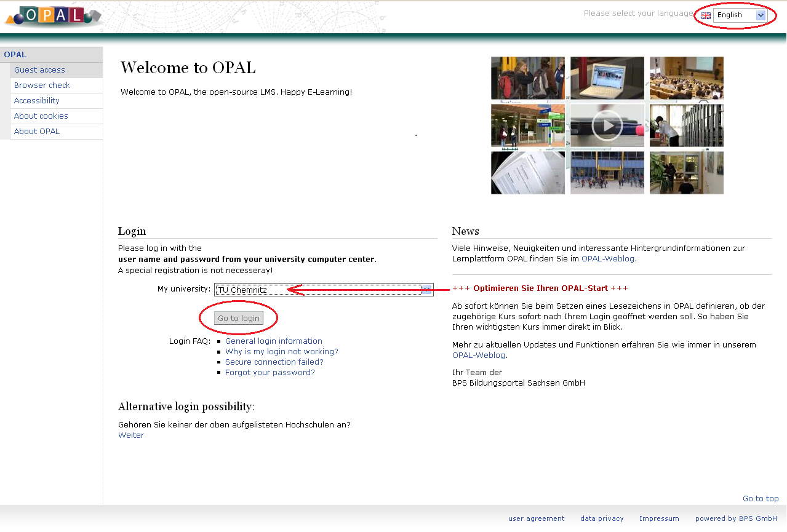The width and height of the screenshot is (787, 532).
Task: Click the building entrance thumbnail
Action: click(528, 125)
